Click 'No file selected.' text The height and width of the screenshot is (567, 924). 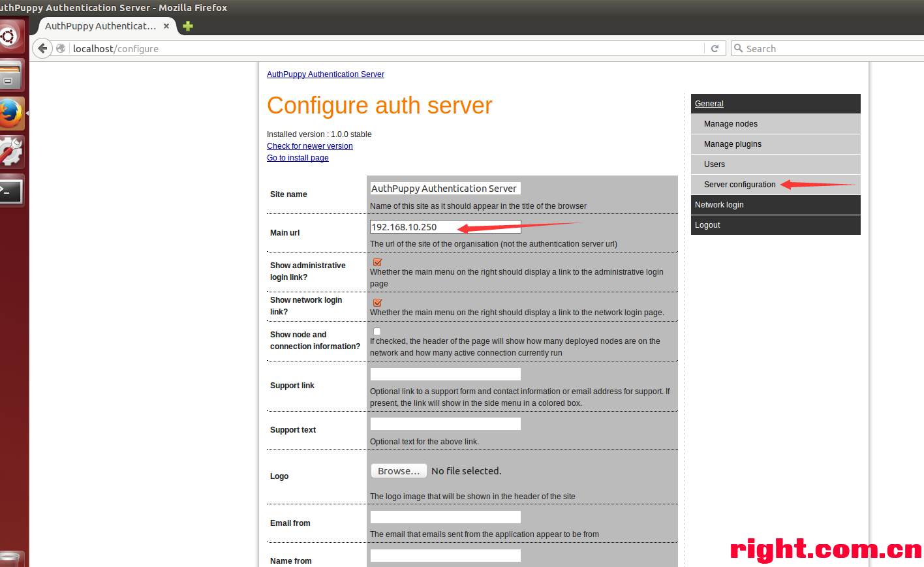click(467, 471)
